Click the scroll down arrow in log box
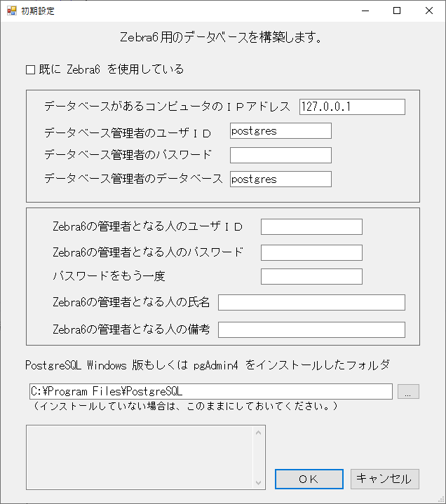446x504 pixels. coord(258,482)
